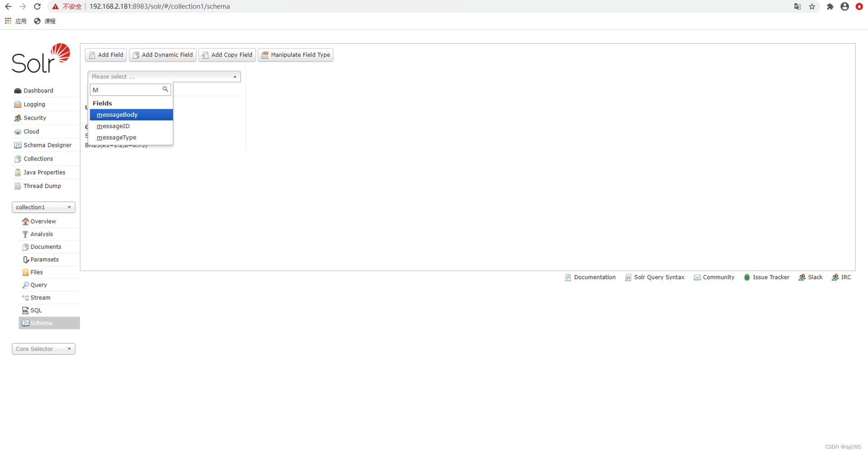
Task: Open the Documentation link text
Action: 594,277
